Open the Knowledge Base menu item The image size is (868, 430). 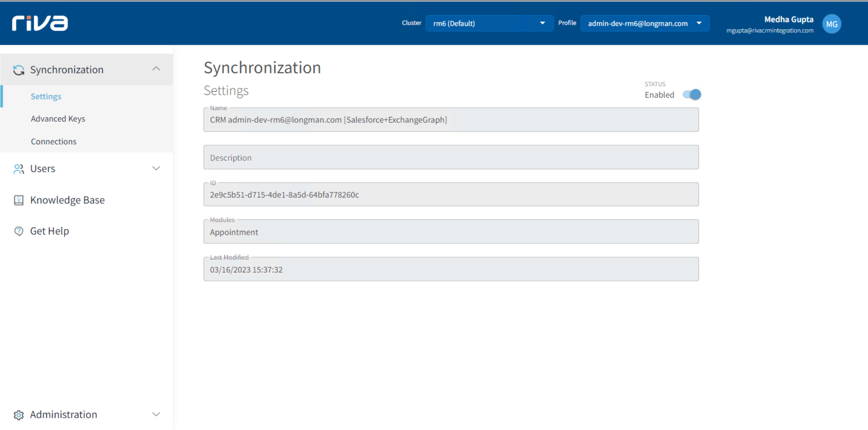point(67,200)
